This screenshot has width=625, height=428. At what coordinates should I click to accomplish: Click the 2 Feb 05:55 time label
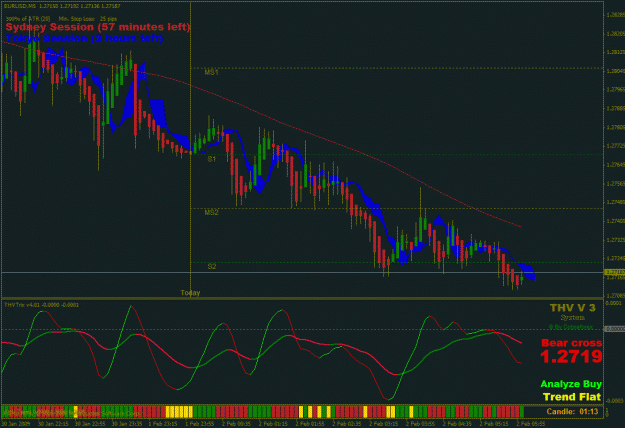530,424
